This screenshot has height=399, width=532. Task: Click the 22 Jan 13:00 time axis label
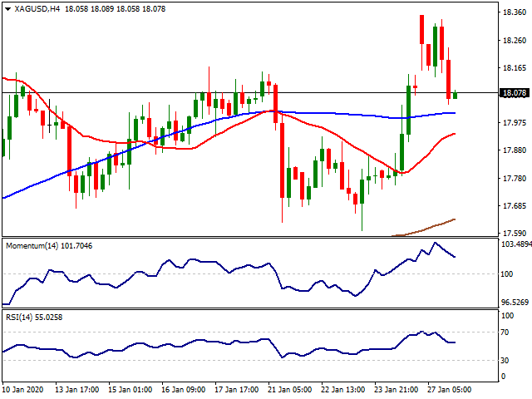(x=343, y=390)
